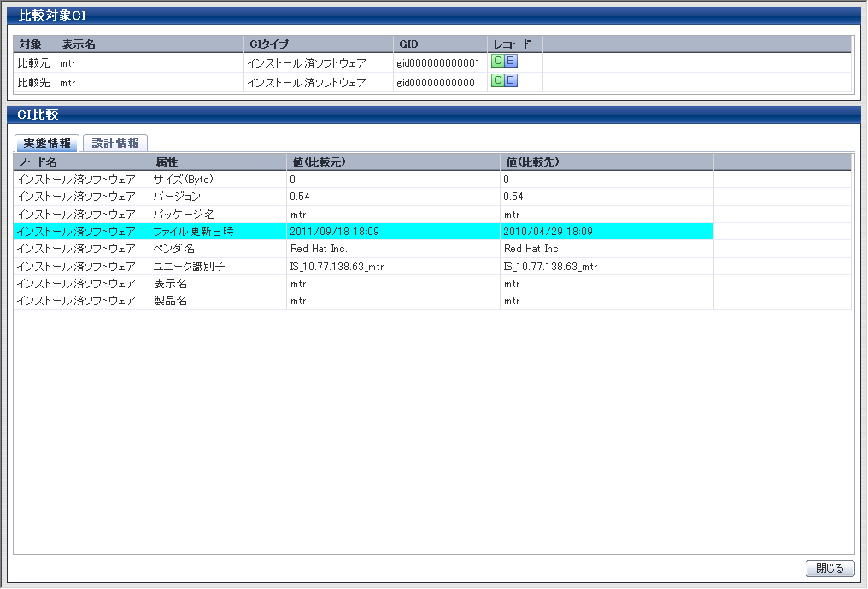Screen dimensions: 868x589
Task: Click green O record icon in 比較元 row
Action: click(498, 61)
